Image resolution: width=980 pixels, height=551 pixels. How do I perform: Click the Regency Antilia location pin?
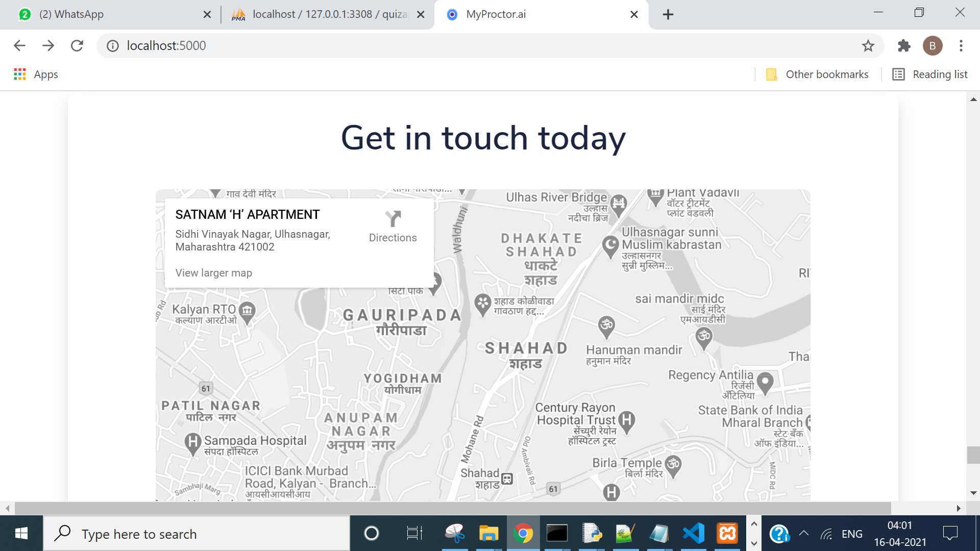tap(765, 381)
